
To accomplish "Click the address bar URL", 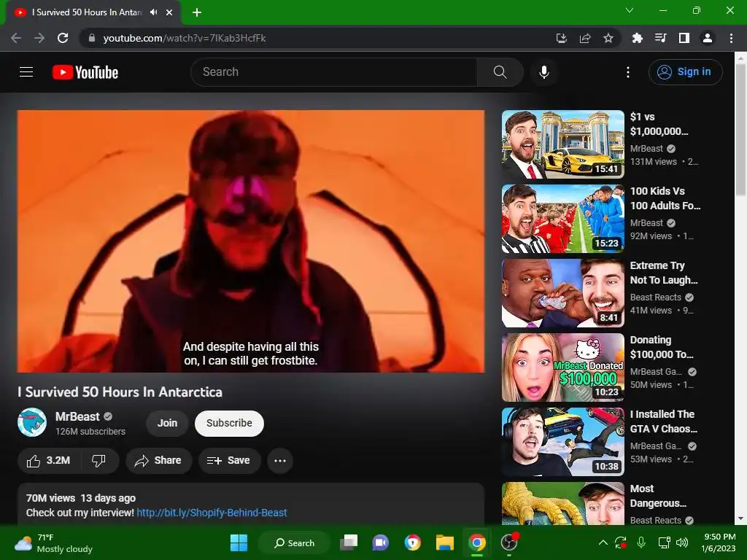I will [x=185, y=38].
